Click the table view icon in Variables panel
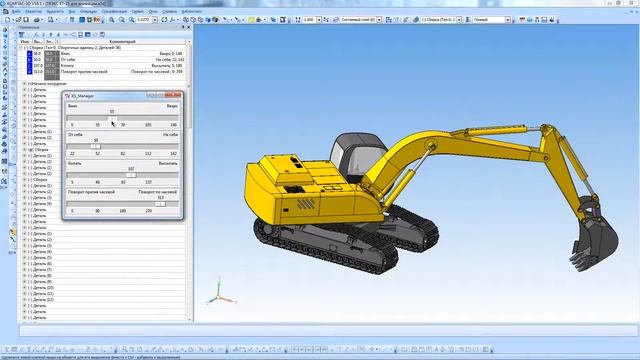The height and width of the screenshot is (360, 640). [x=87, y=35]
